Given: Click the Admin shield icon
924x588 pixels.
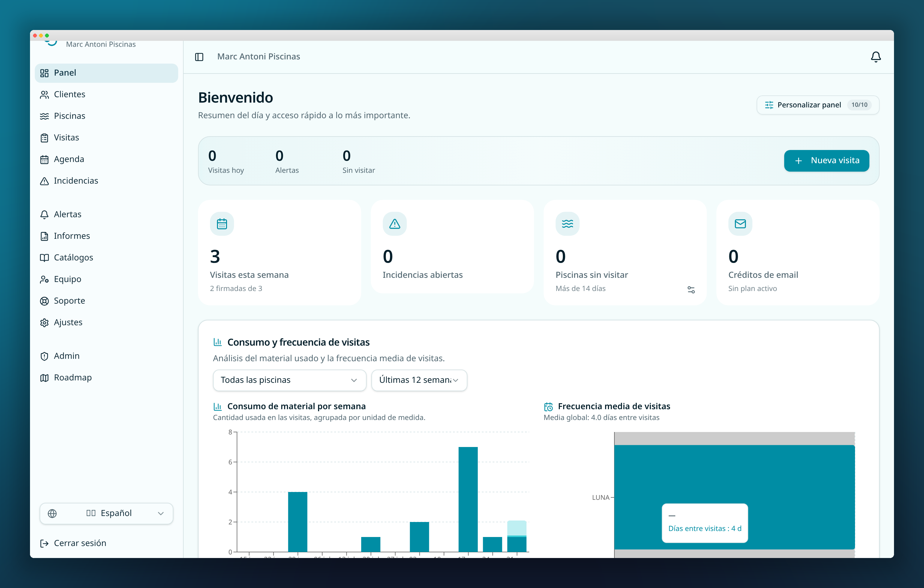Looking at the screenshot, I should tap(44, 356).
